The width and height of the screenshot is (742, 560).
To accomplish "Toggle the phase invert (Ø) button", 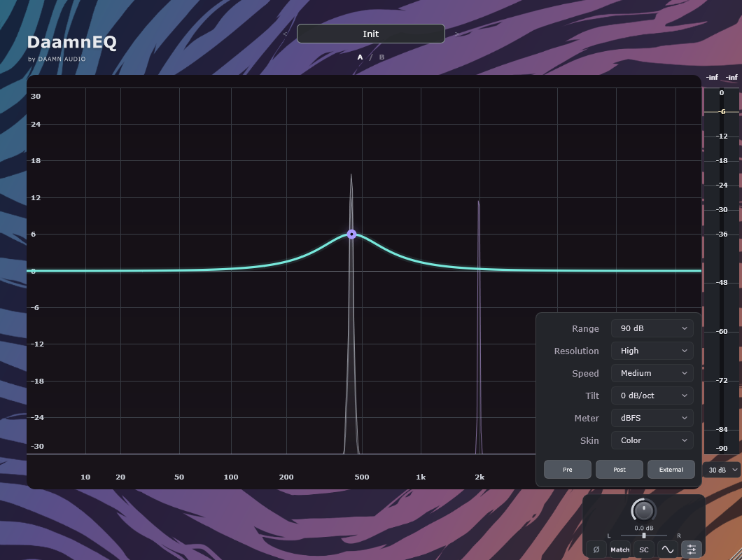I will click(x=596, y=549).
